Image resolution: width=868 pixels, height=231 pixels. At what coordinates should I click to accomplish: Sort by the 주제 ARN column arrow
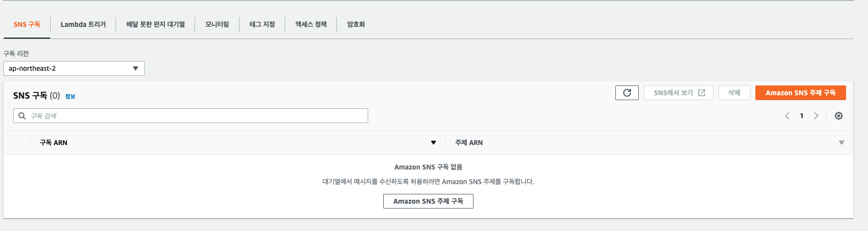tap(842, 143)
